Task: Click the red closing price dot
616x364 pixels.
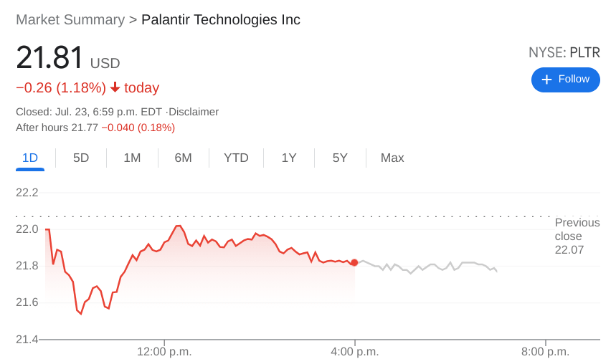Action: (x=354, y=262)
